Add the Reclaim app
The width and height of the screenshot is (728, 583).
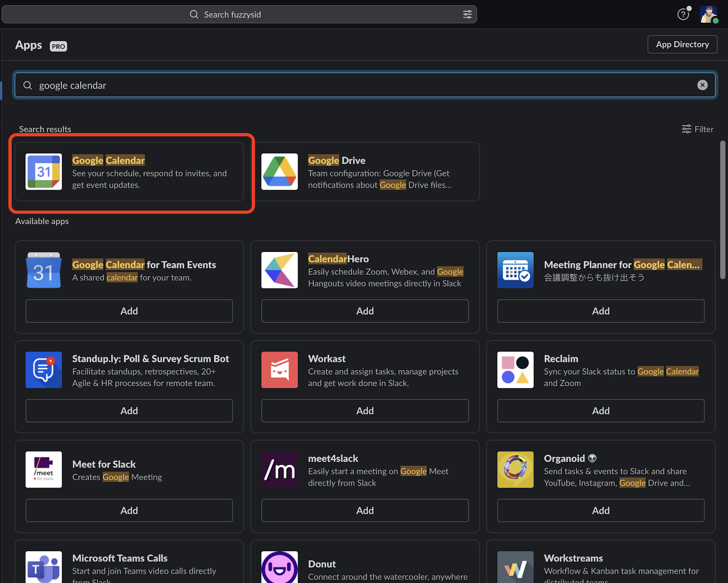601,411
